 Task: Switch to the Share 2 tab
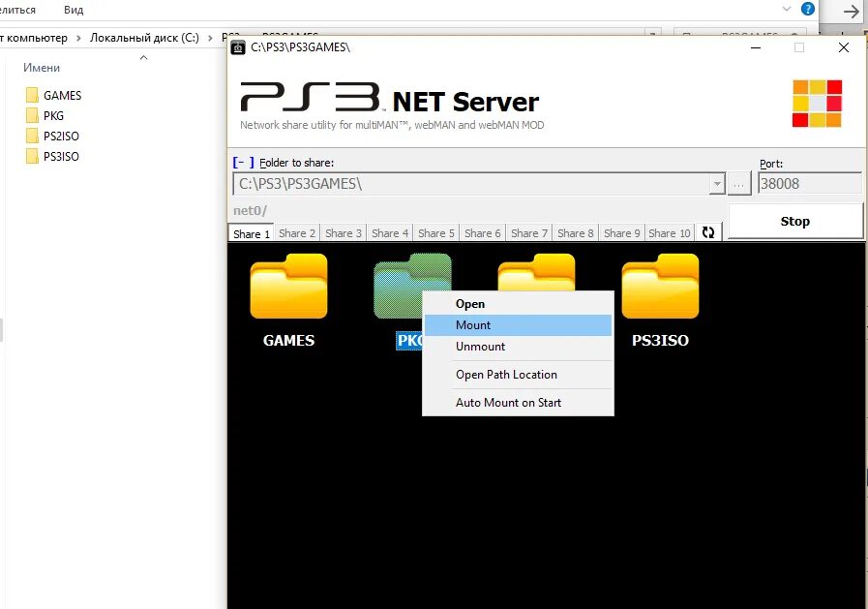click(297, 233)
